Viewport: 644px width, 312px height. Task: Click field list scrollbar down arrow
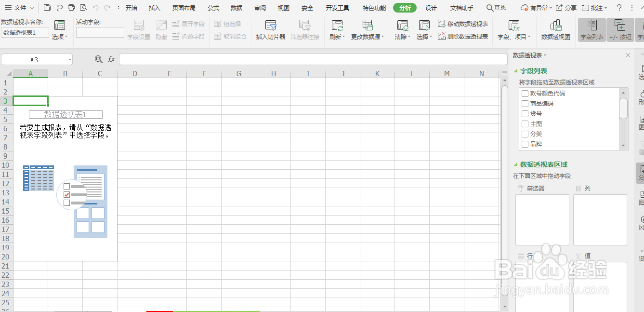click(x=623, y=146)
